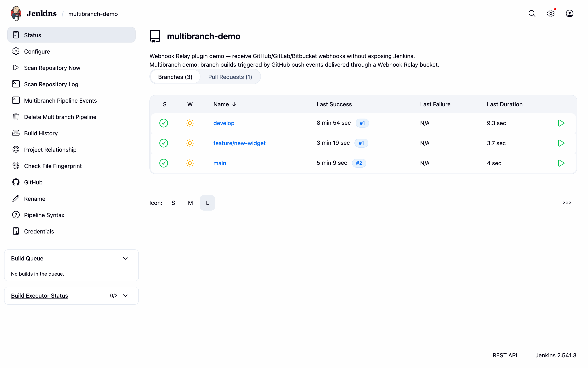Image resolution: width=588 pixels, height=368 pixels.
Task: Set icon size to L
Action: tap(207, 203)
